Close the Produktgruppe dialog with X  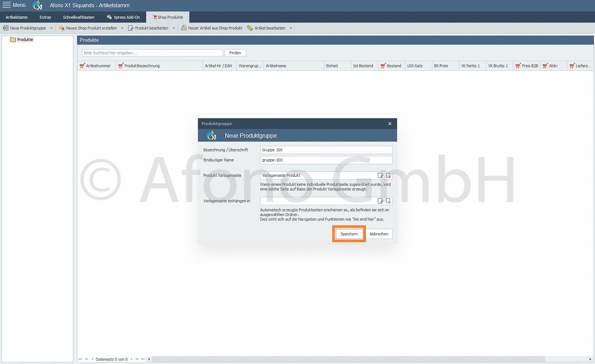pos(390,124)
